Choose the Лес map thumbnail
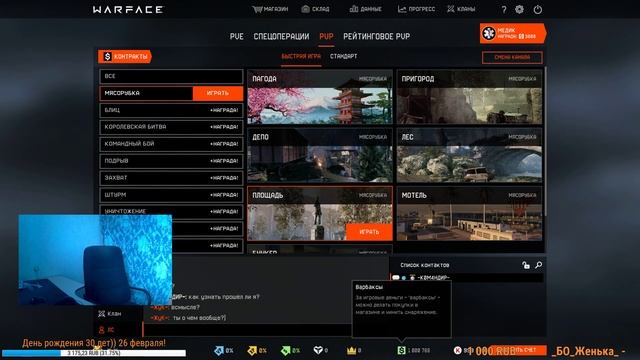 point(469,156)
